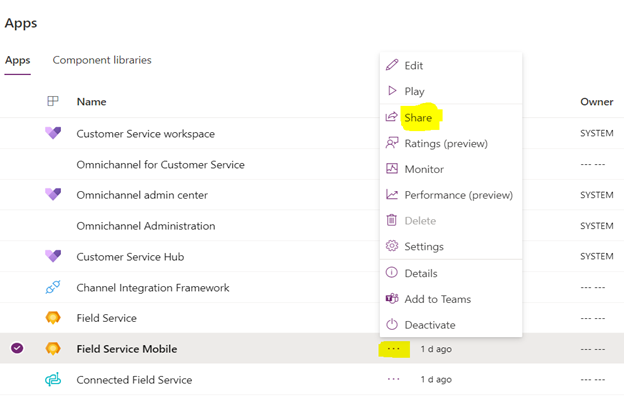Open more options for Connected Field Service

click(394, 379)
